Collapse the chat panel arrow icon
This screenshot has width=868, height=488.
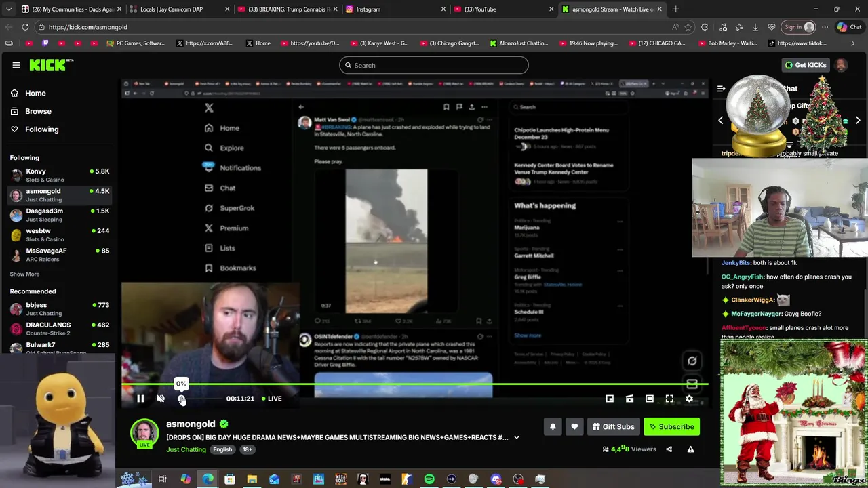click(x=722, y=89)
